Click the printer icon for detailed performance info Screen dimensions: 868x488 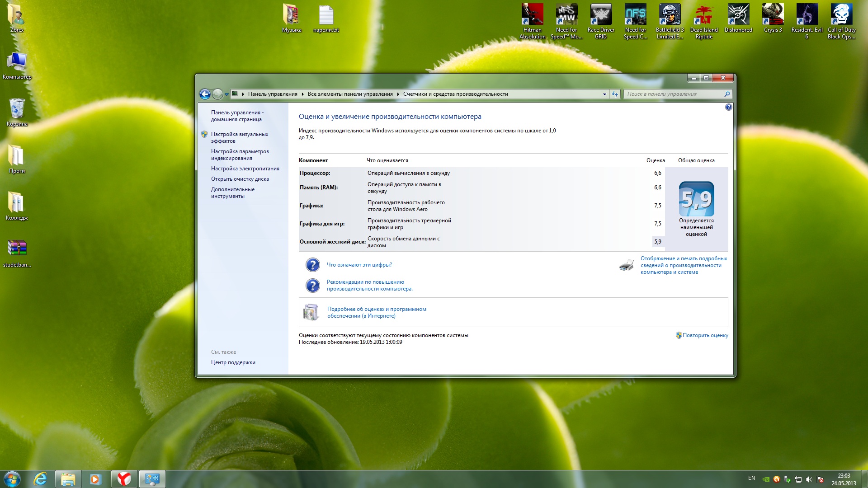pos(626,265)
